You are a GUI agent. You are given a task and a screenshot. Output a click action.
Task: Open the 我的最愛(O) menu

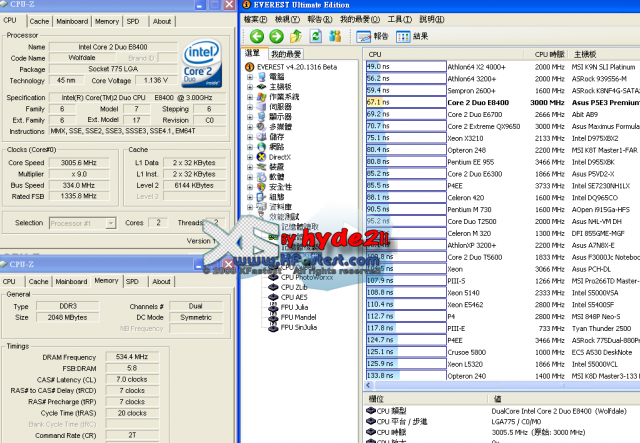click(360, 19)
